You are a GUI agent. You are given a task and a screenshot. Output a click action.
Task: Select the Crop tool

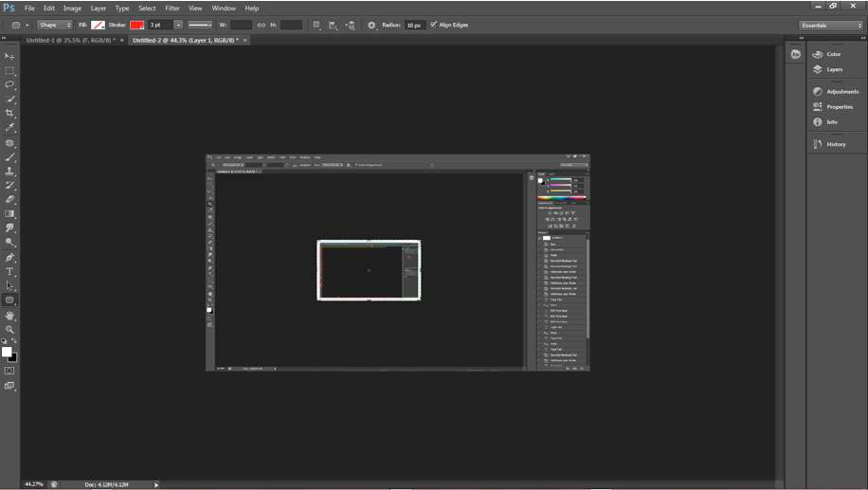coord(9,113)
